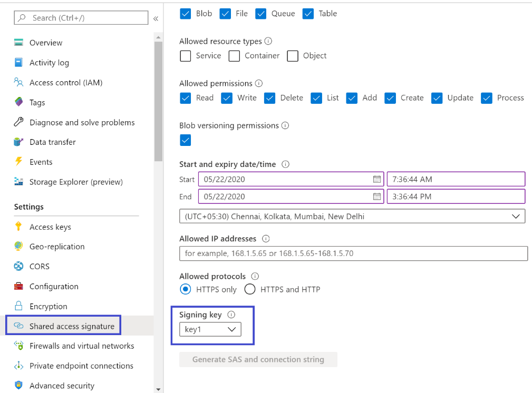Click Generate SAS and connection string
This screenshot has height=393, width=532.
coord(258,359)
